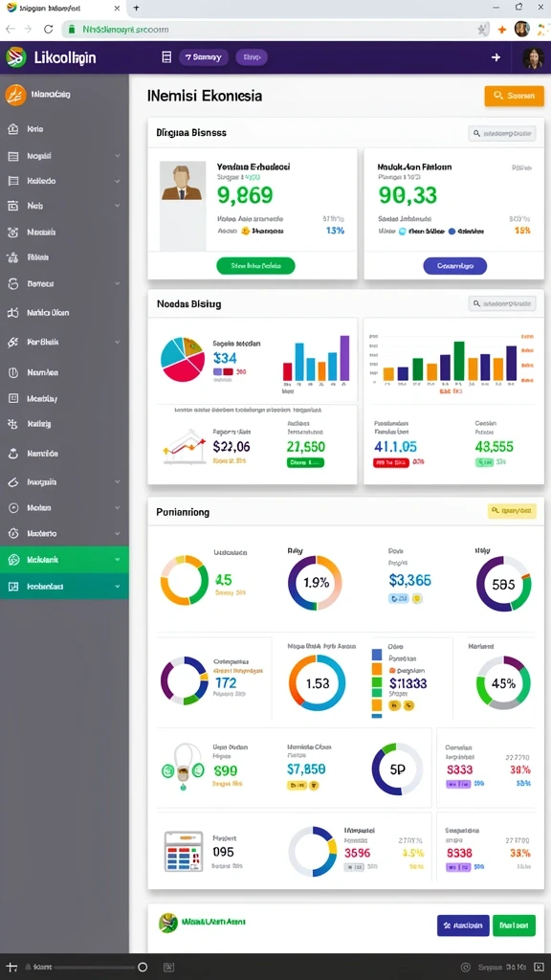Click the Likoolhgin logo icon
551x980 pixels.
coord(15,57)
